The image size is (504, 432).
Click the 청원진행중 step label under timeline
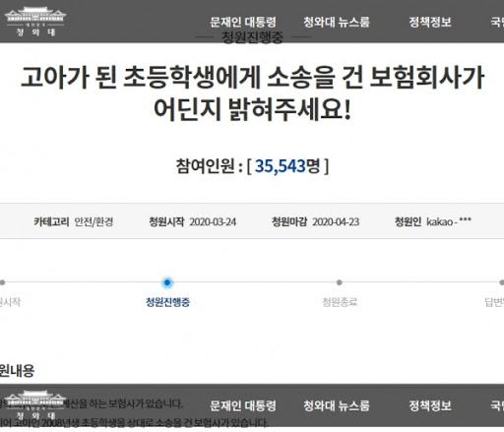(167, 302)
